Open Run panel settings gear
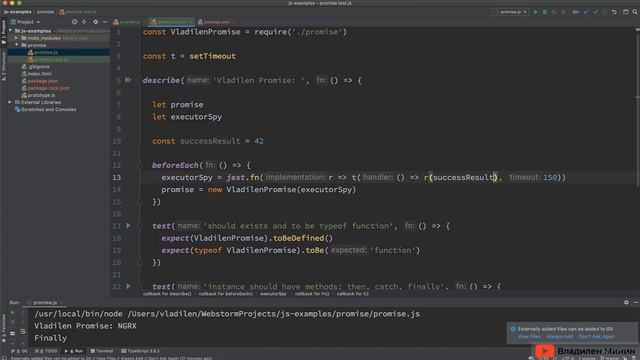 click(x=626, y=302)
